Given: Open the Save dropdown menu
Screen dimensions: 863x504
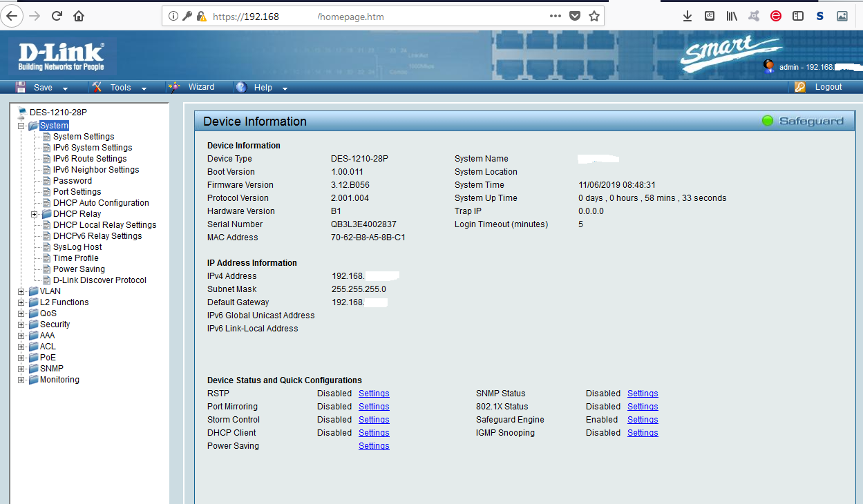Looking at the screenshot, I should pos(43,88).
